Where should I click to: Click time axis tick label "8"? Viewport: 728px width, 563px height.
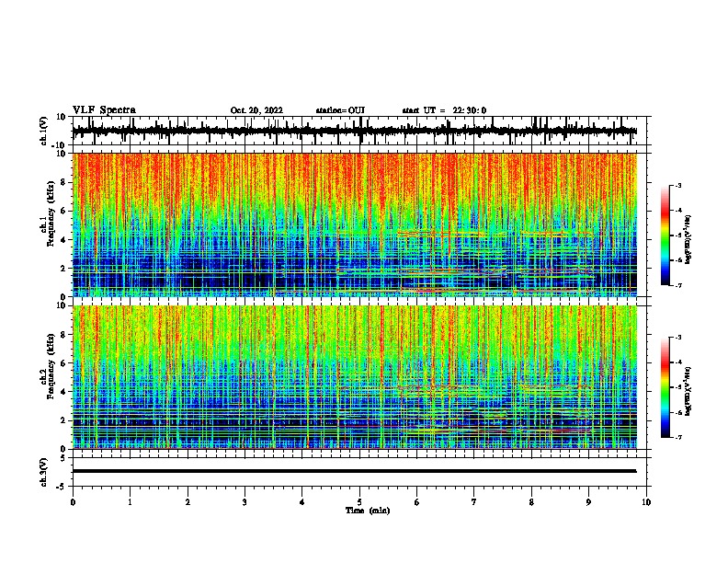[x=531, y=502]
